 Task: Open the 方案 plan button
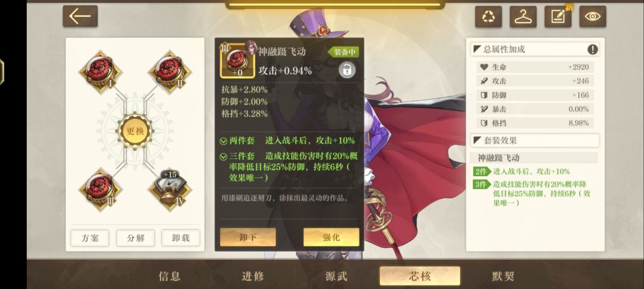click(x=89, y=238)
